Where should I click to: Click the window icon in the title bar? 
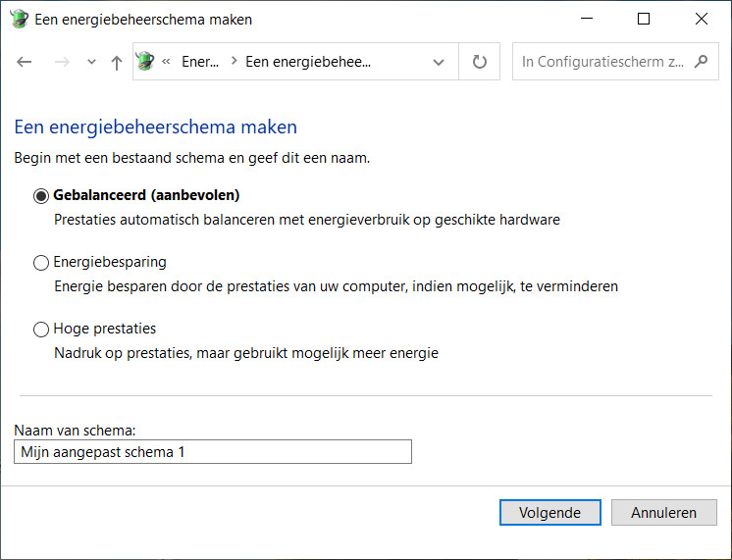(x=19, y=19)
